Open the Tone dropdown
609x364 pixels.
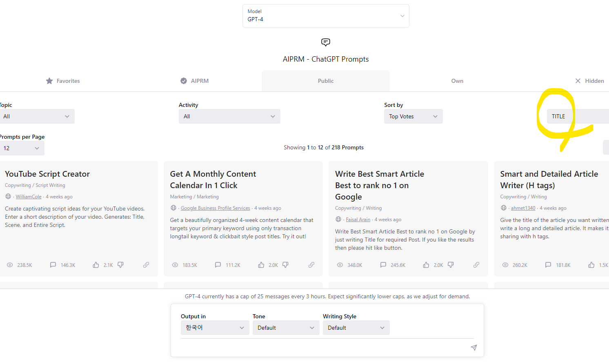286,328
